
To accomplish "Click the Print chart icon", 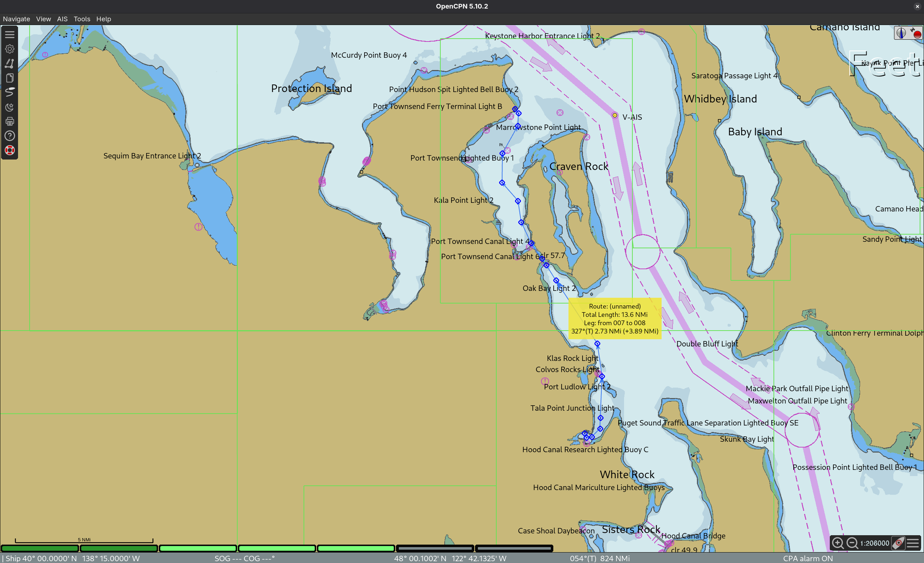I will (10, 122).
